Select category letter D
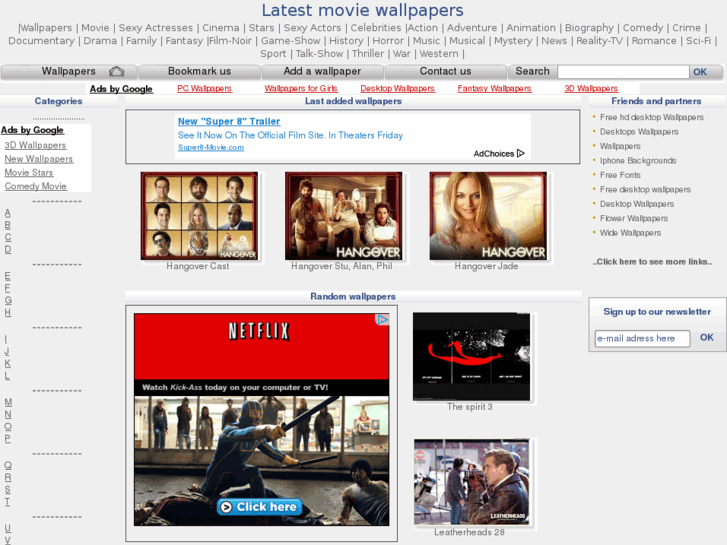 pyautogui.click(x=7, y=249)
